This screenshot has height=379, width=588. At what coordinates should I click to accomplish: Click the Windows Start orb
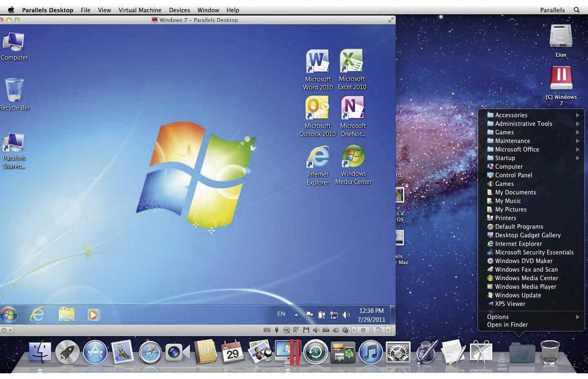point(9,314)
